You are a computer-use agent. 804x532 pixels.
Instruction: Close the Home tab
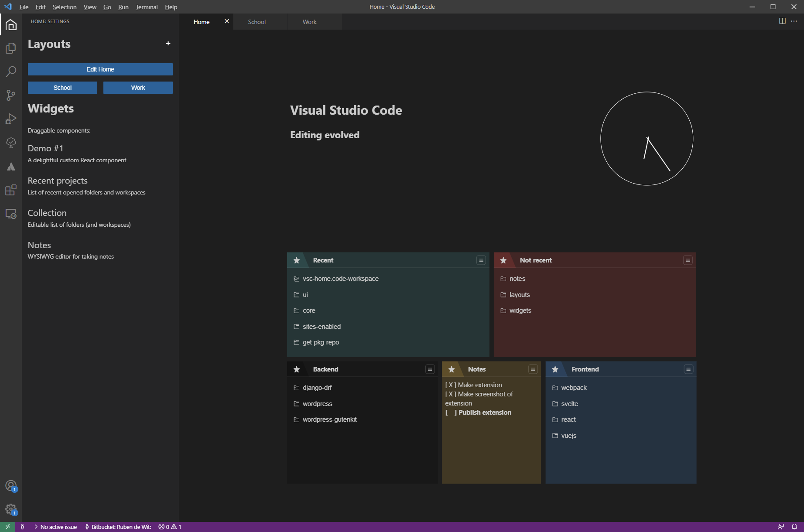point(227,21)
